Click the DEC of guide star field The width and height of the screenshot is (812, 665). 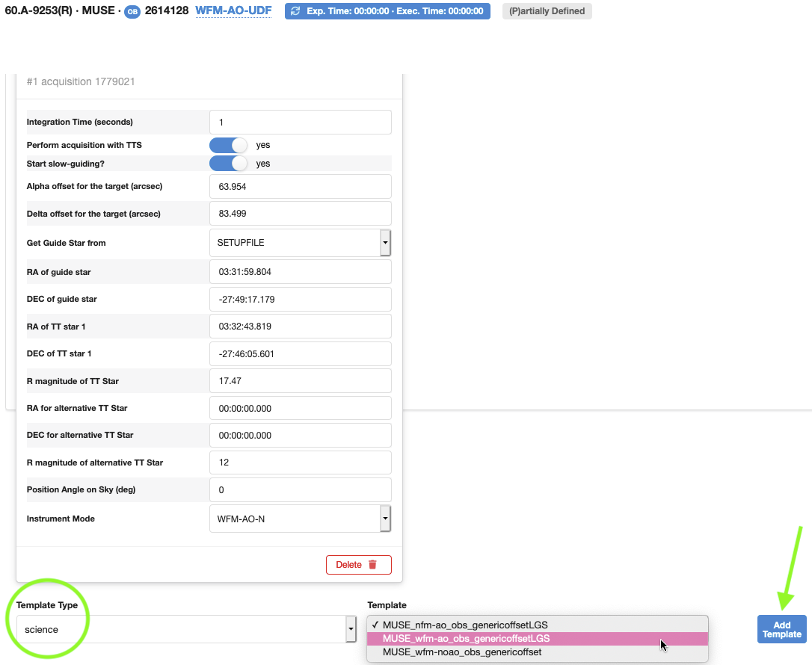[301, 299]
